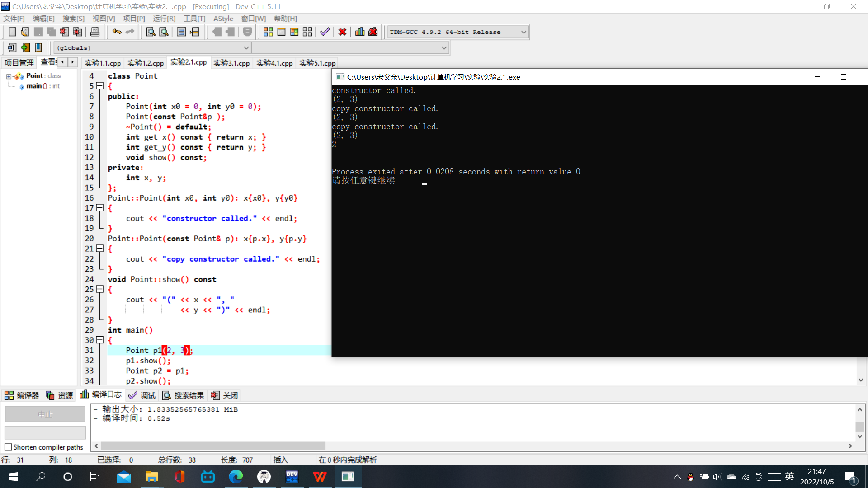Screen dimensions: 868x488
Task: Collapse the code fold at line 5
Action: (x=100, y=86)
